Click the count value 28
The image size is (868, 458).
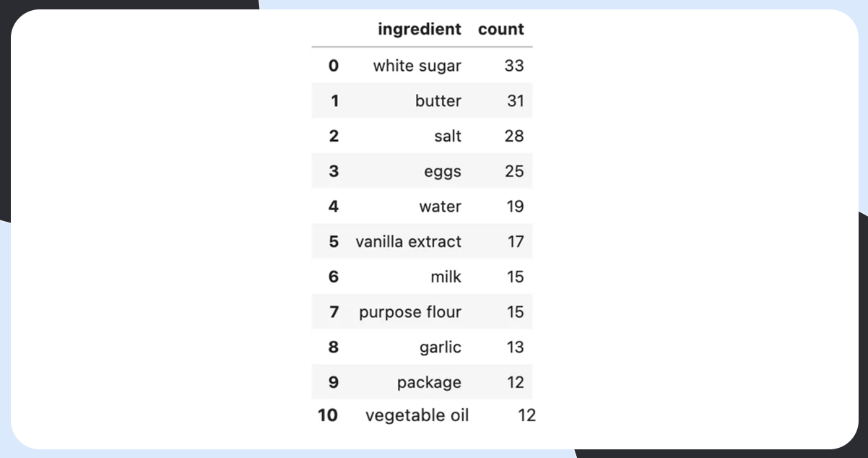pyautogui.click(x=514, y=136)
